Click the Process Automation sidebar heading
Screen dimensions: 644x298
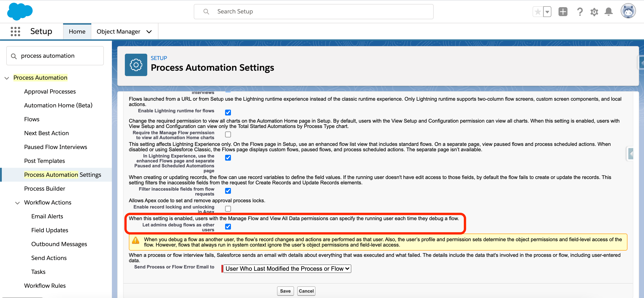40,78
